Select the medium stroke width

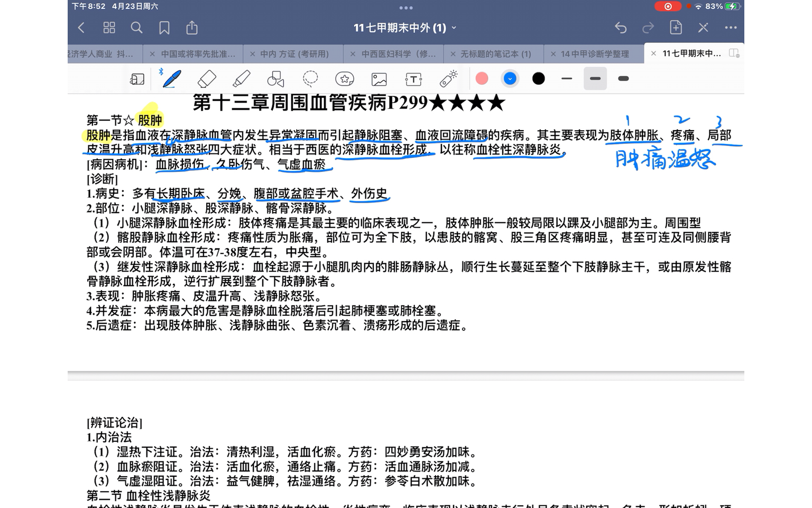[595, 79]
